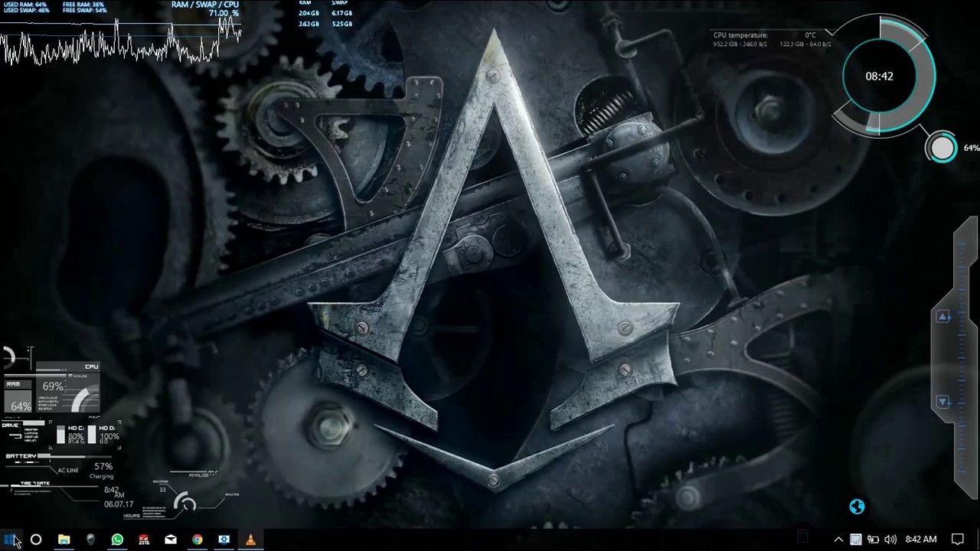Screen dimensions: 980x551
Task: Open the Action Center notifications
Action: tap(957, 539)
